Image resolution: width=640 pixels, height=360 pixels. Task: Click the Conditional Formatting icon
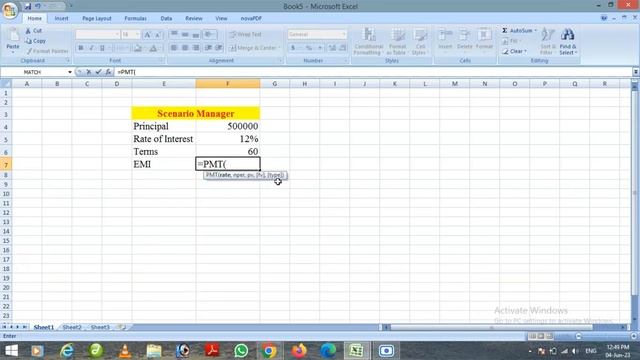[369, 35]
